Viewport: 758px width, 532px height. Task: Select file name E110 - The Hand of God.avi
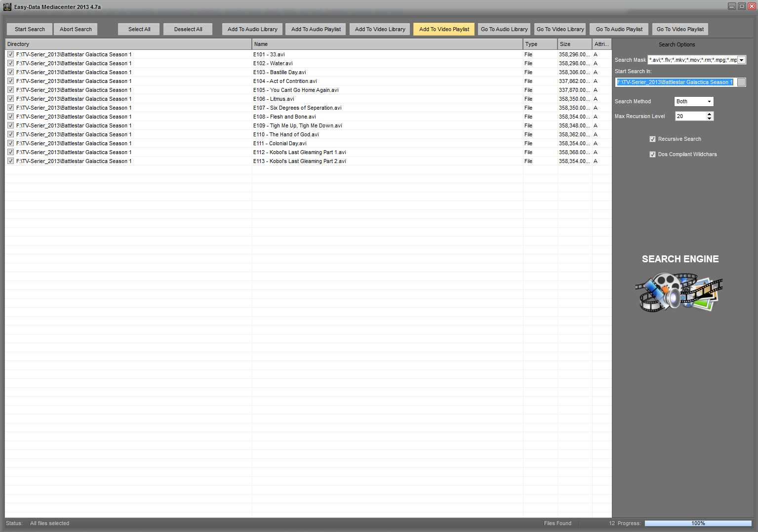point(286,134)
